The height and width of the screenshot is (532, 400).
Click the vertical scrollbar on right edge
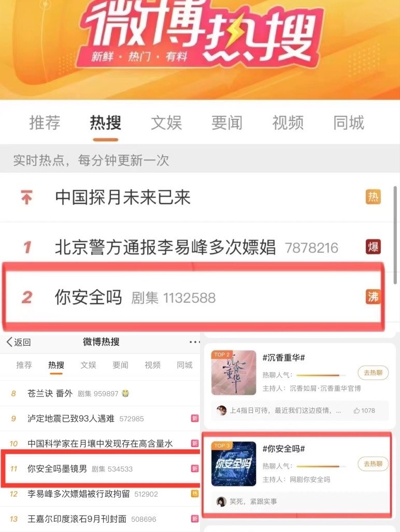[395, 235]
